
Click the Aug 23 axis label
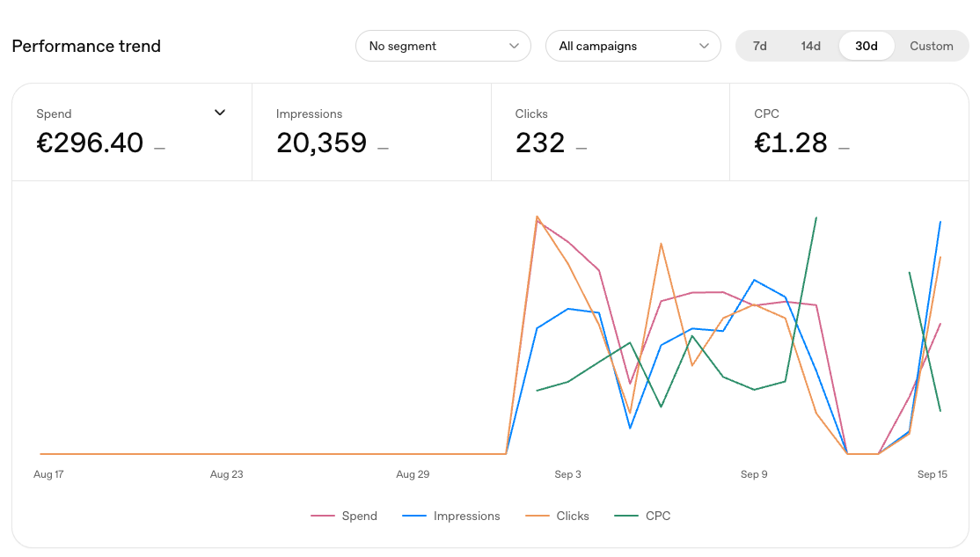pos(226,474)
